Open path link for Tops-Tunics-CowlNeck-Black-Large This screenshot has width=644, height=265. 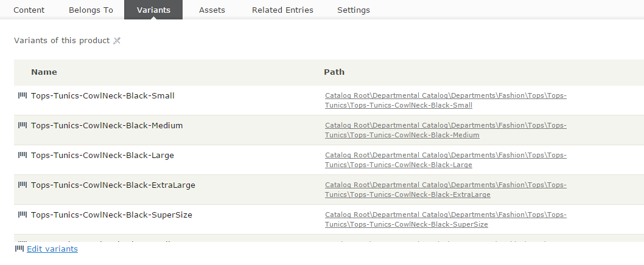[446, 160]
